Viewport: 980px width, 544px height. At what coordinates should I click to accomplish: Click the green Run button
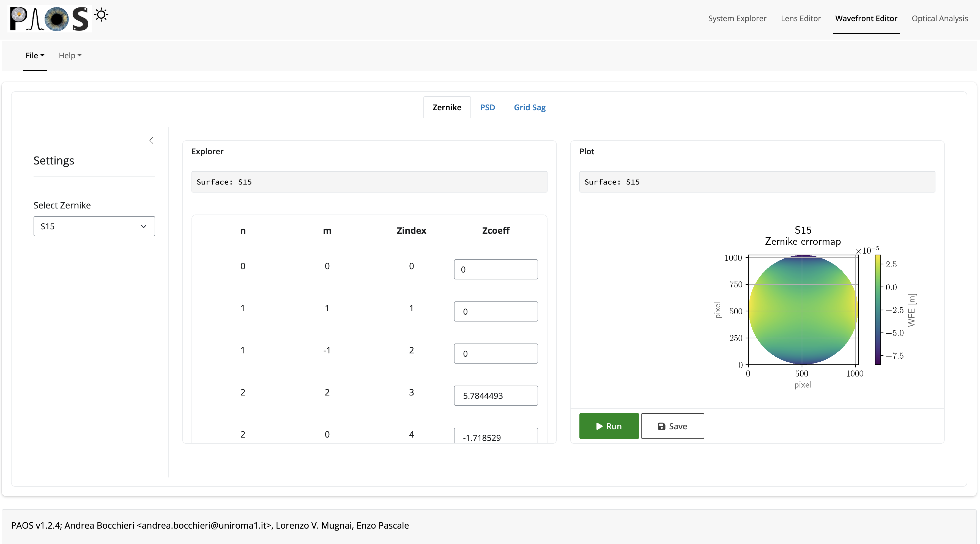609,426
